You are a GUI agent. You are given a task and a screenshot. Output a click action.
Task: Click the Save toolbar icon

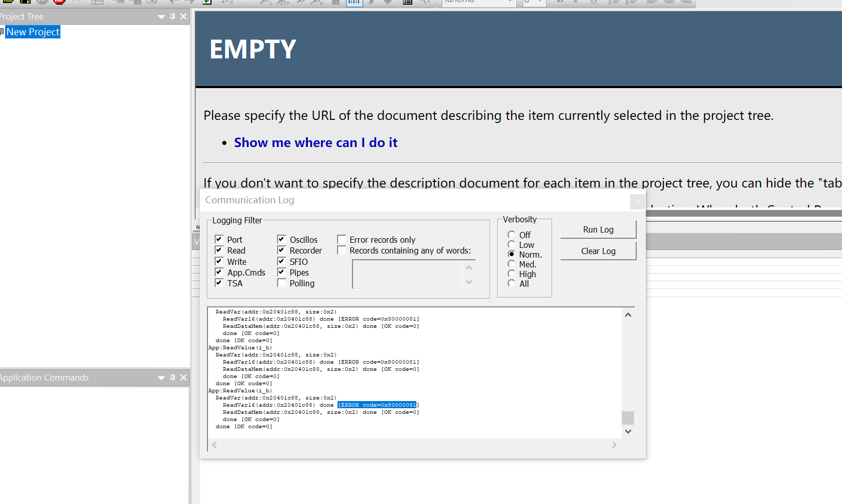(25, 3)
